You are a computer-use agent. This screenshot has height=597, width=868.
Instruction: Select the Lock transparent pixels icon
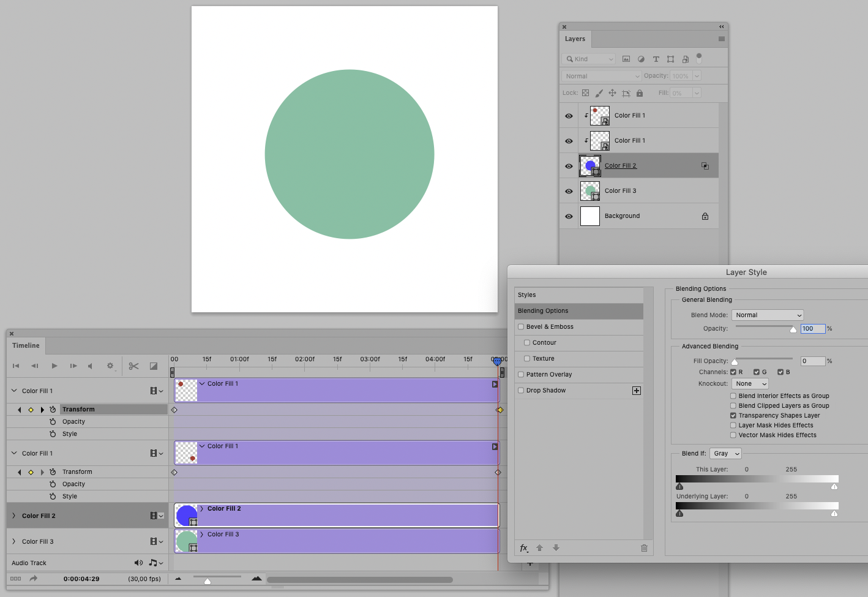(x=585, y=92)
